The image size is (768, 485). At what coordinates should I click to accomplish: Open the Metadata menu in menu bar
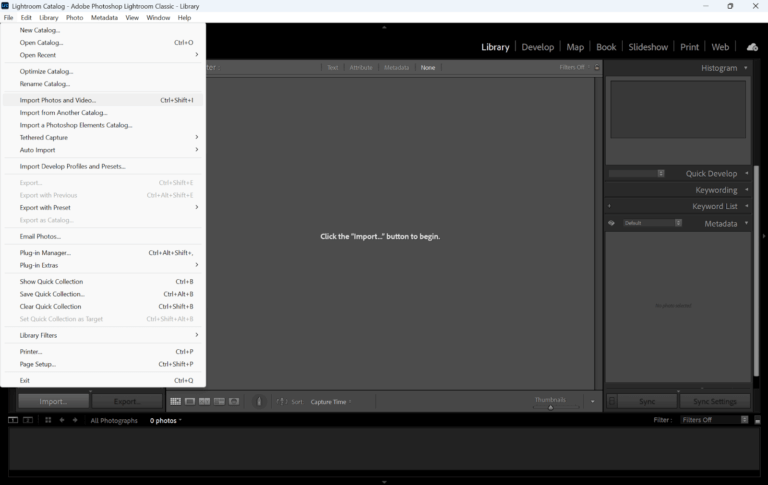point(104,17)
